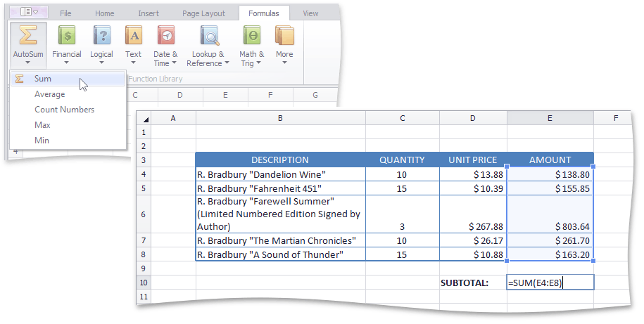Switch to the View tab
644x324 pixels.
310,13
